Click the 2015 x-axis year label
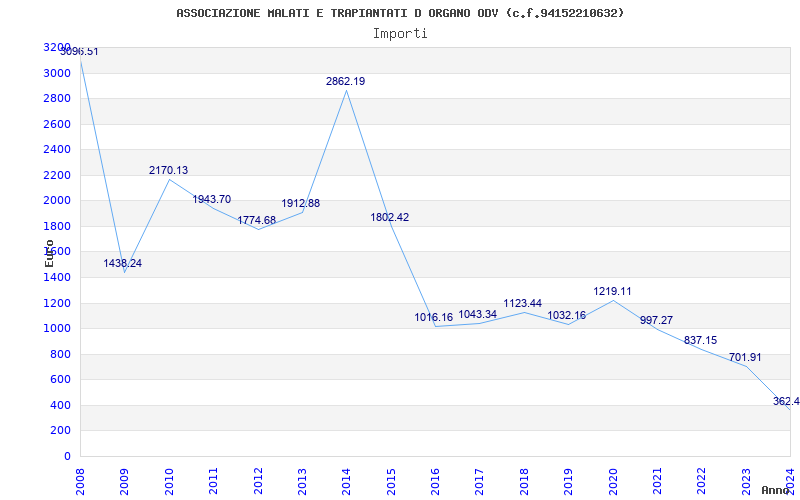This screenshot has height=500, width=800. [391, 481]
